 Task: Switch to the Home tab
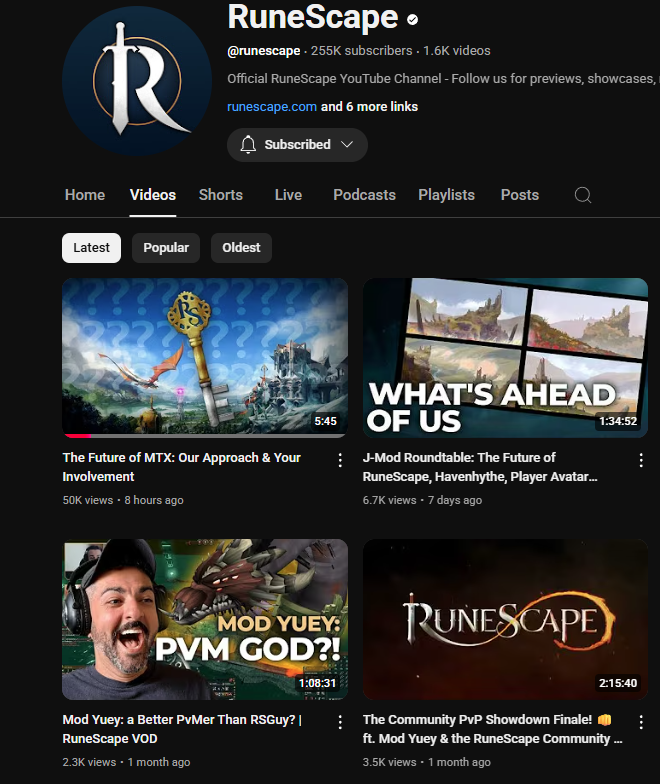(x=85, y=195)
